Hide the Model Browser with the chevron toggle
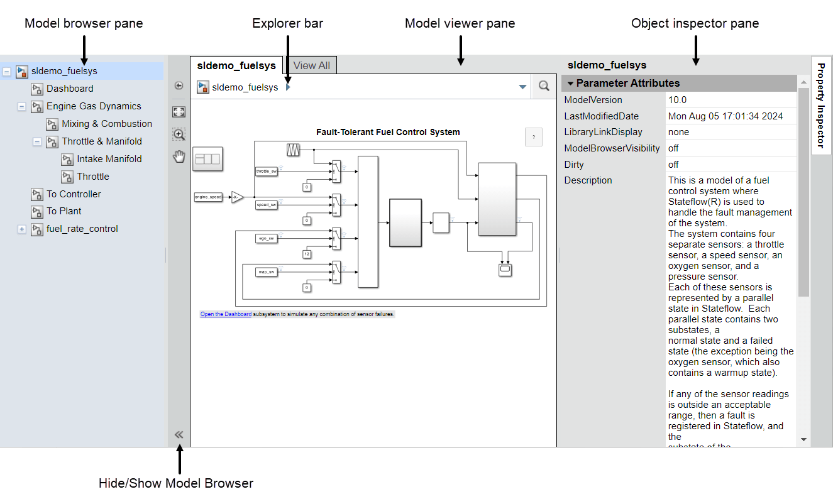The height and width of the screenshot is (504, 833). pyautogui.click(x=179, y=434)
